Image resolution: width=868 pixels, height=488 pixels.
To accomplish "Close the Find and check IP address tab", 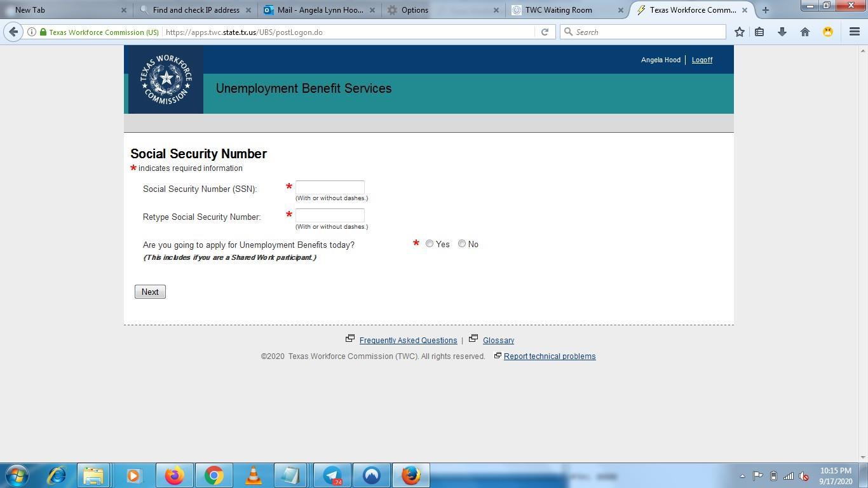I will pos(248,10).
